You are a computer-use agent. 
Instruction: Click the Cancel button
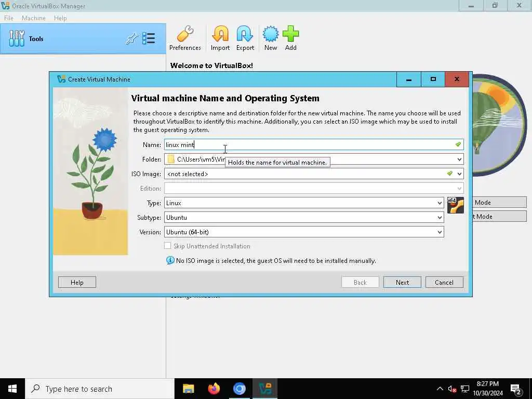(444, 282)
